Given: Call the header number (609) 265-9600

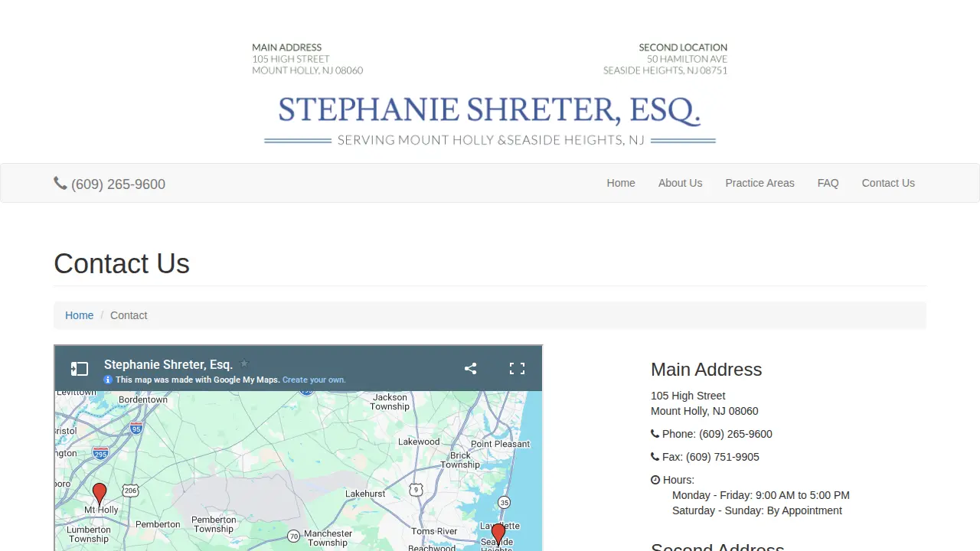Looking at the screenshot, I should coord(118,184).
